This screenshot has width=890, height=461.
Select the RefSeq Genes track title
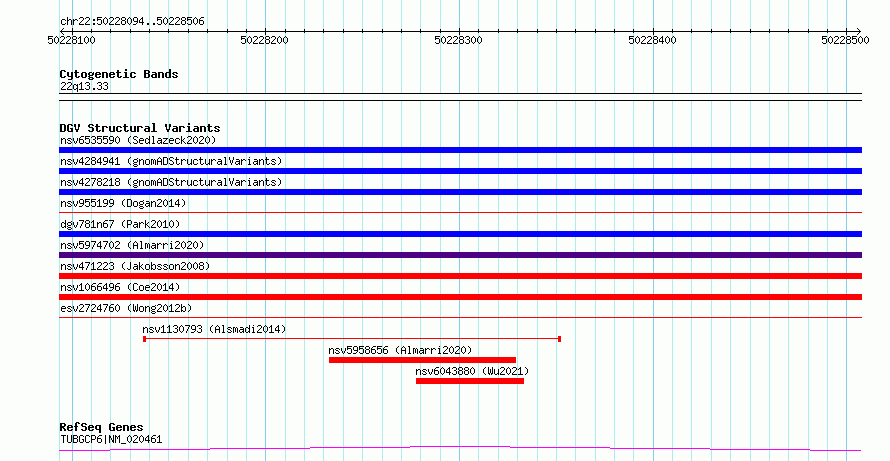[x=101, y=428]
